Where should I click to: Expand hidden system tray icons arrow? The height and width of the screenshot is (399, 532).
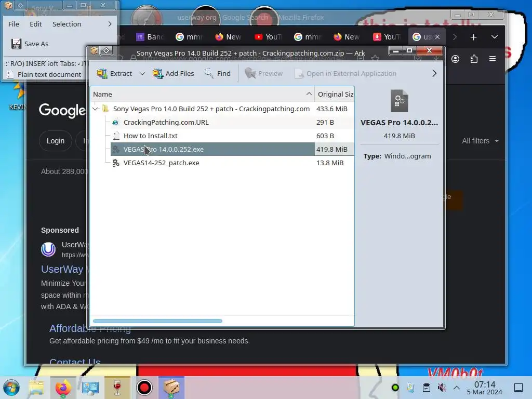457,388
